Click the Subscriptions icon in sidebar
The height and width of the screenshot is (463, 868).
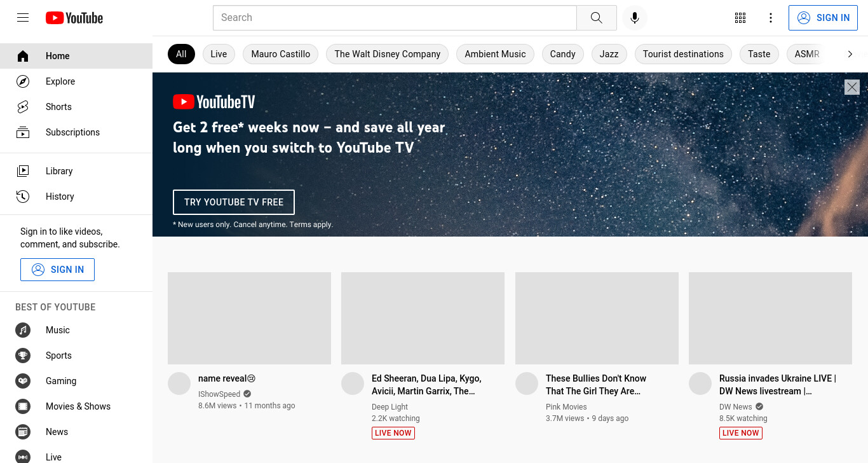coord(23,132)
